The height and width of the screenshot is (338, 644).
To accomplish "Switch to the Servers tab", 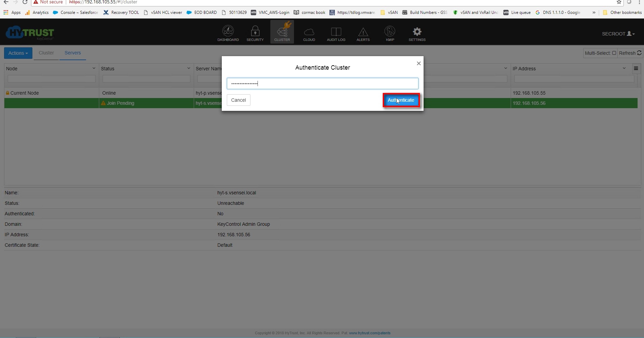I will [73, 53].
